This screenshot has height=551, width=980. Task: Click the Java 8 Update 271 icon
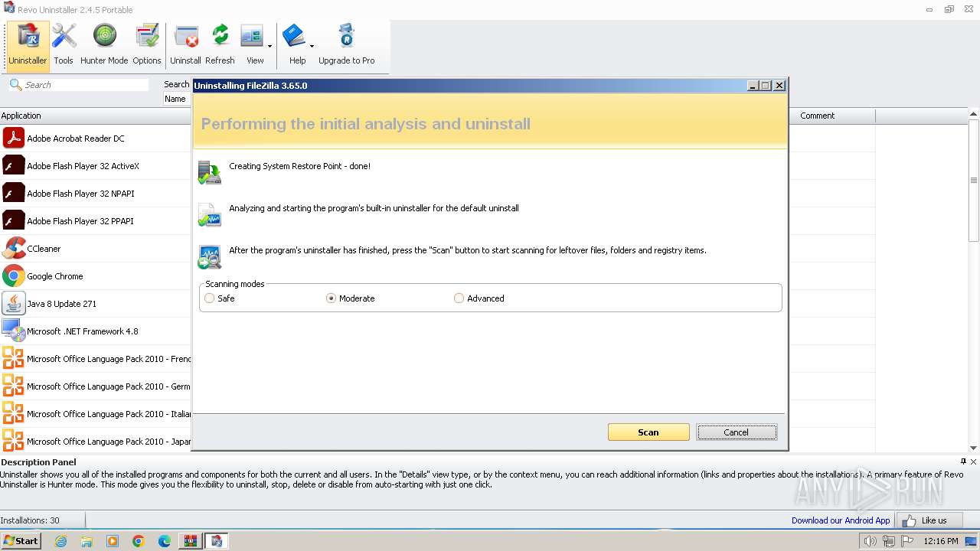[14, 304]
